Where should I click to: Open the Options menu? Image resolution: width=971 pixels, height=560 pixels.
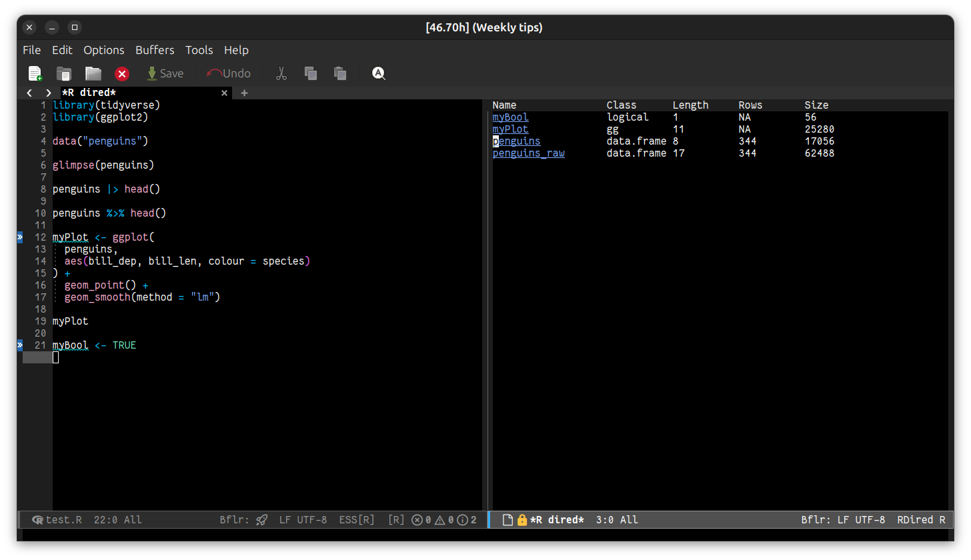coord(103,50)
